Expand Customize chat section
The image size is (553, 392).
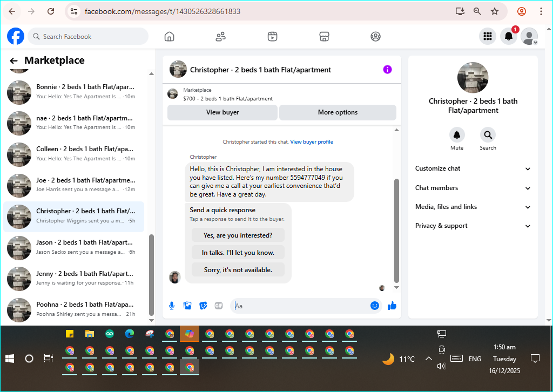point(473,168)
